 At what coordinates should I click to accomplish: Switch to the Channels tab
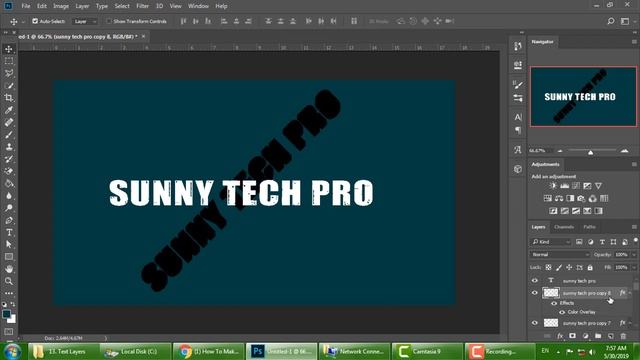[x=564, y=227]
